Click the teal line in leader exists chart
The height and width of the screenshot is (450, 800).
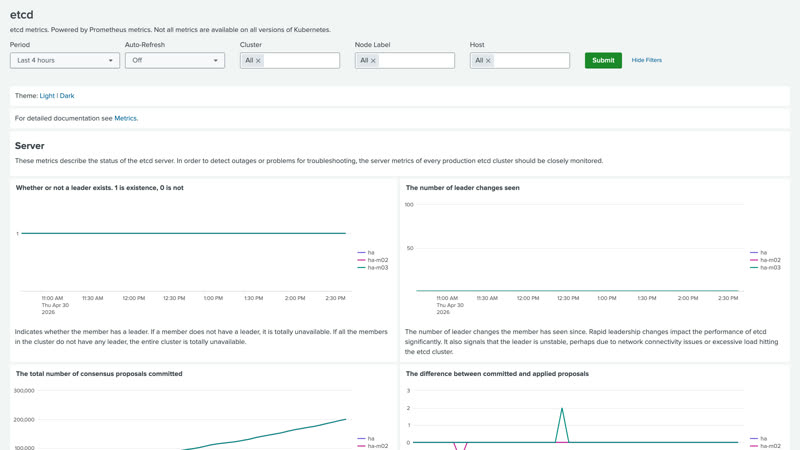click(184, 233)
